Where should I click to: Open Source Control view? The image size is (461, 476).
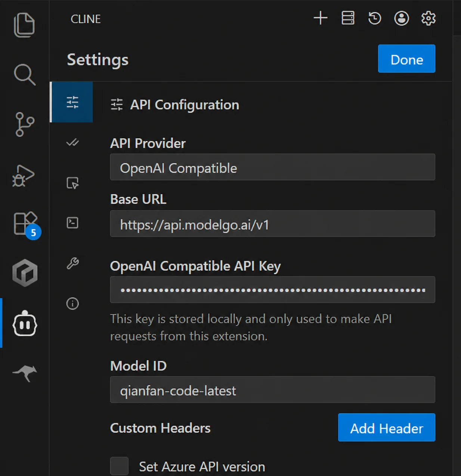click(25, 124)
